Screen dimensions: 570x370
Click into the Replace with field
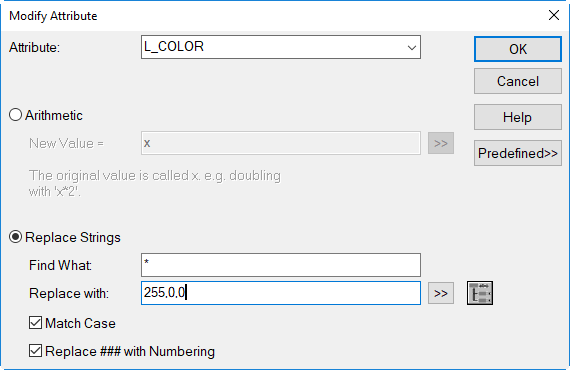[281, 293]
